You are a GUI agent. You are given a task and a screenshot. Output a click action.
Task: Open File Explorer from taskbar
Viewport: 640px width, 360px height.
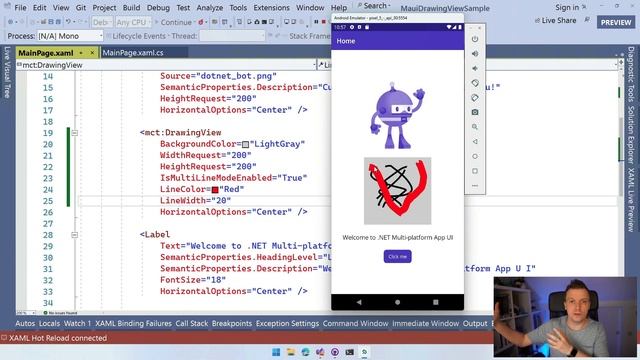point(291,352)
